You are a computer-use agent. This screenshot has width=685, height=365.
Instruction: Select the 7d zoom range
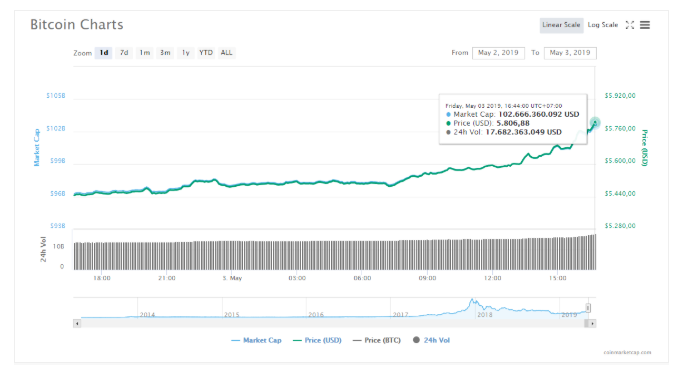pyautogui.click(x=124, y=53)
